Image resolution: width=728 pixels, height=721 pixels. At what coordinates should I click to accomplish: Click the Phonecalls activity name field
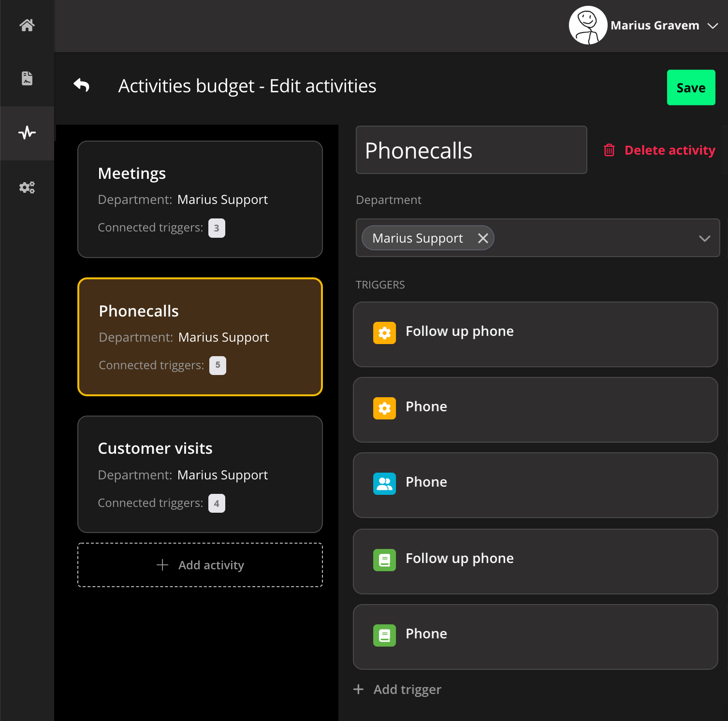point(471,150)
